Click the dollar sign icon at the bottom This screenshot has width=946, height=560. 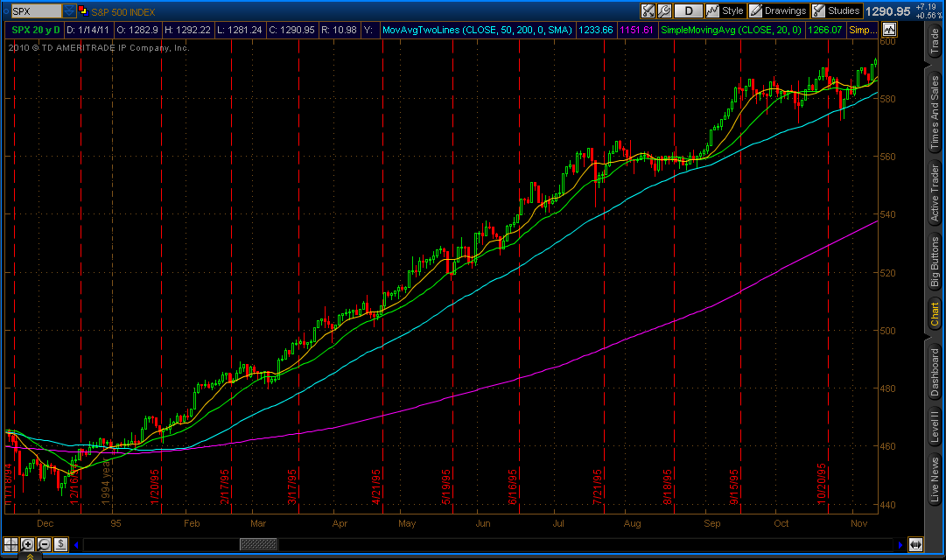[x=60, y=544]
